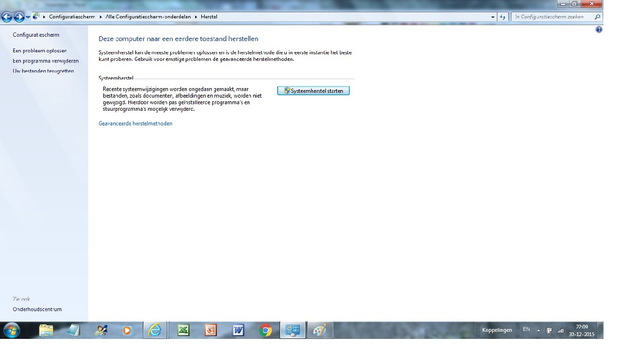Click the Koppelingen toolbar on taskbar
Image resolution: width=644 pixels, height=362 pixels.
click(497, 330)
